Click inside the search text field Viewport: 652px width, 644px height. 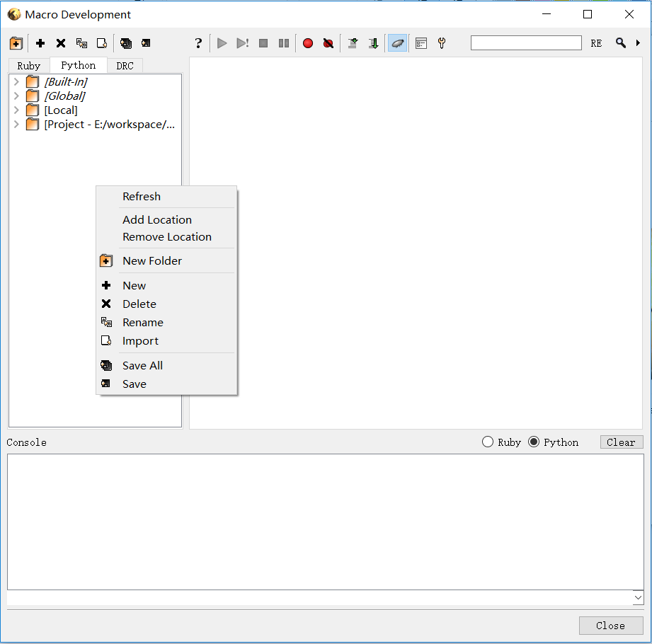pos(526,42)
